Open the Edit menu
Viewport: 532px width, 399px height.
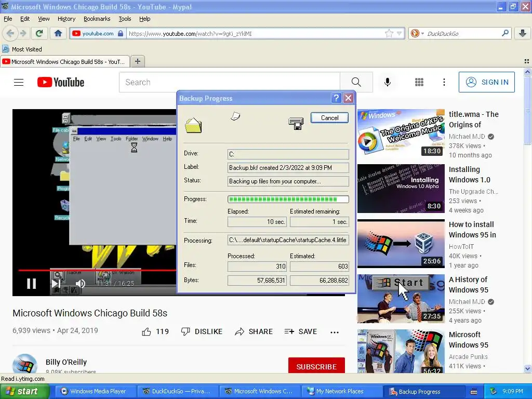(25, 19)
